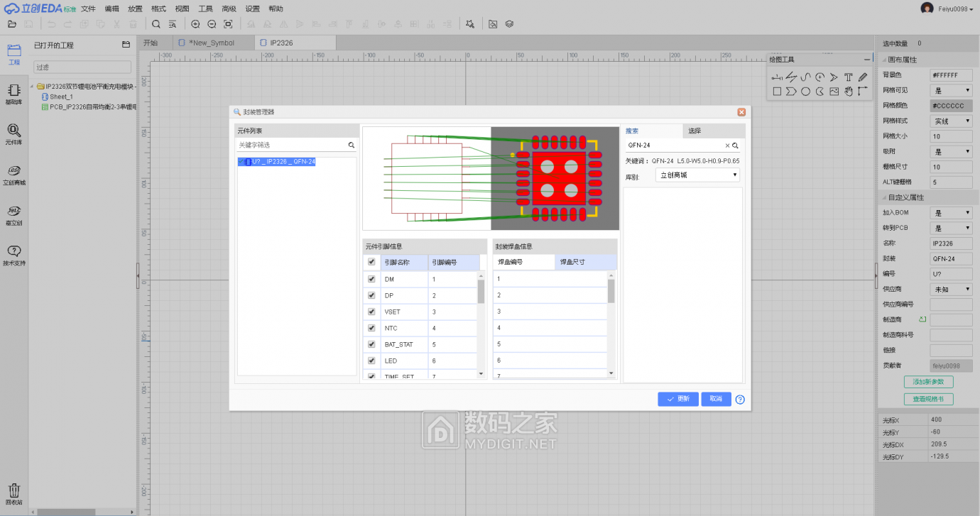The width and height of the screenshot is (980, 516).
Task: Click the fit-to-window toolbar icon
Action: (228, 24)
